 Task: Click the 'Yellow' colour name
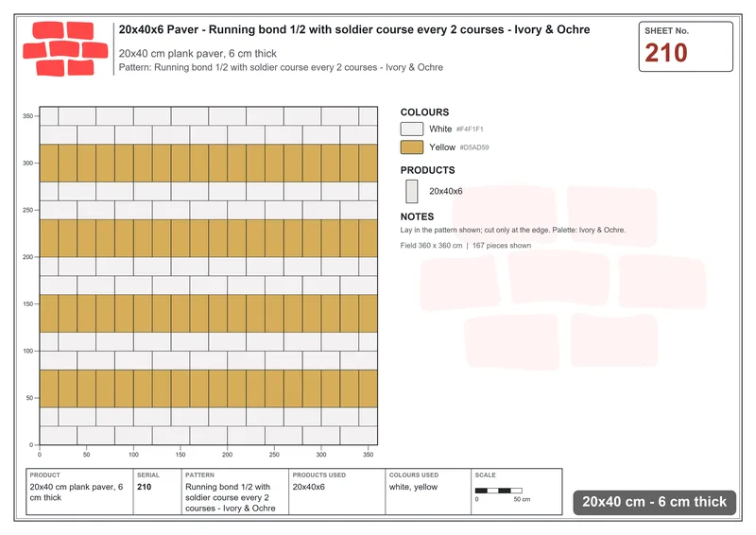[x=442, y=147]
